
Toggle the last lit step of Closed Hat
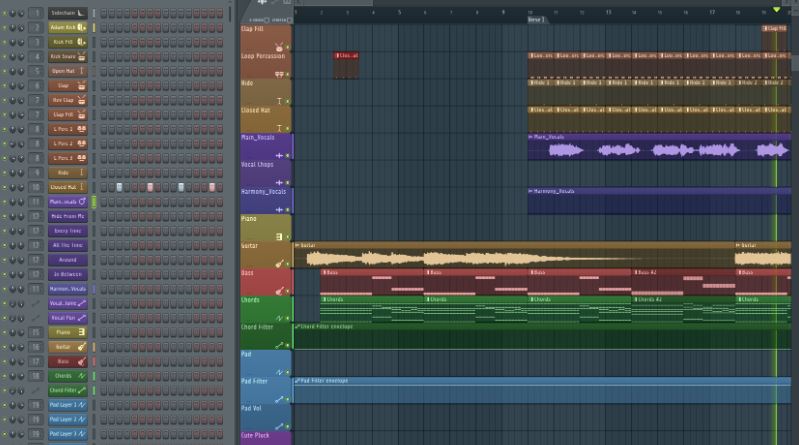click(212, 187)
